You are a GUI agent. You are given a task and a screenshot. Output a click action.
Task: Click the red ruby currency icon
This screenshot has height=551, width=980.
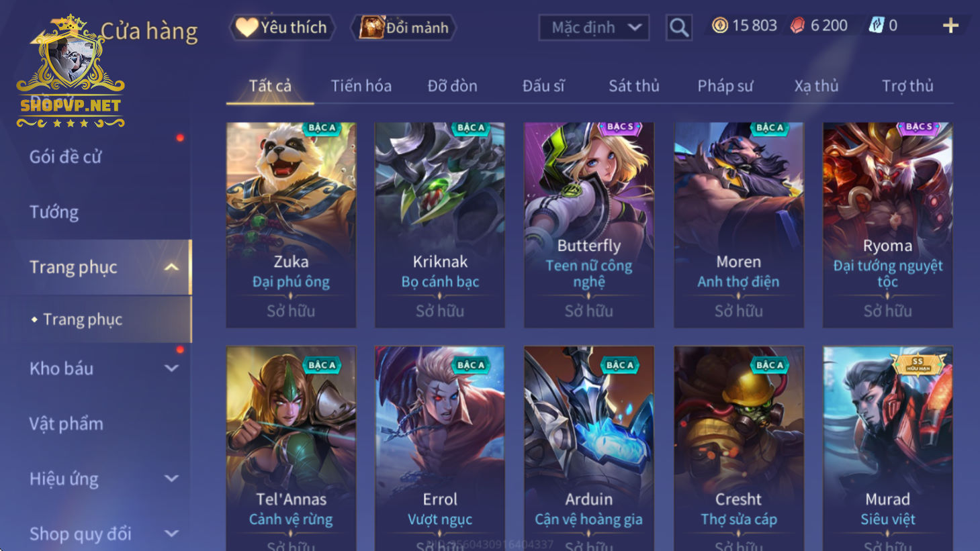797,26
